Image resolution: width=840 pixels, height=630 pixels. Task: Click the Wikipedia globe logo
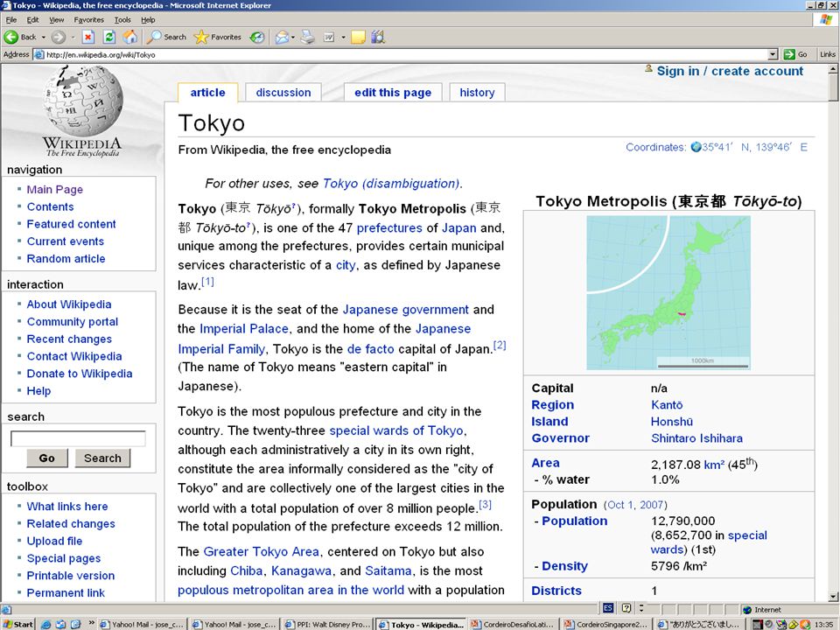pos(83,101)
